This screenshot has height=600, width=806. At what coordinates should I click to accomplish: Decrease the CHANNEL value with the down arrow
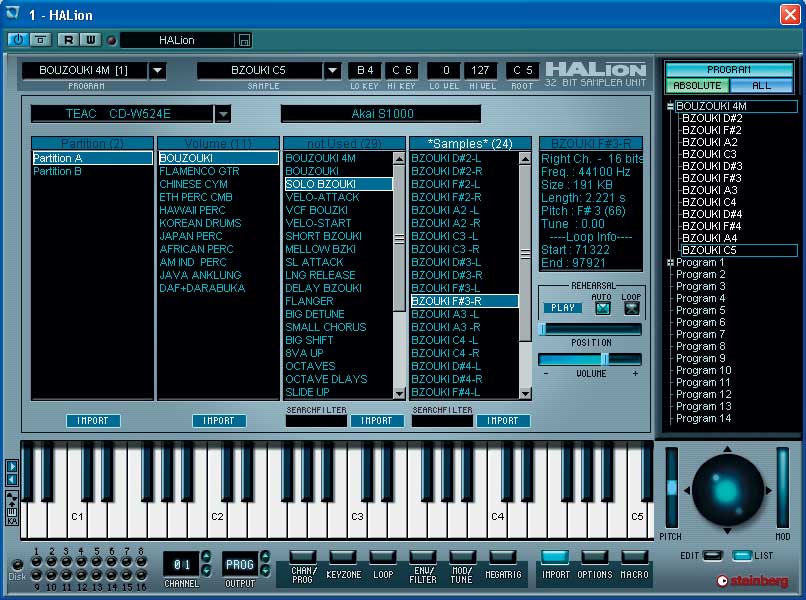pos(206,570)
